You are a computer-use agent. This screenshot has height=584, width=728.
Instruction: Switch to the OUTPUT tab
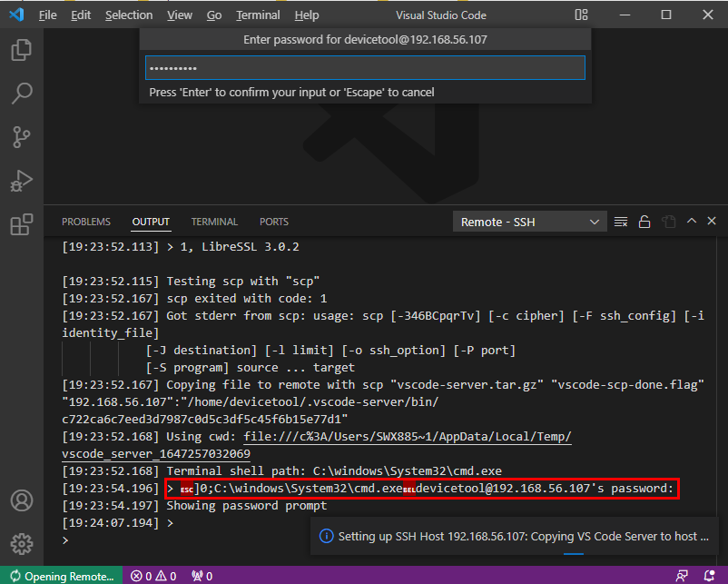(x=151, y=223)
